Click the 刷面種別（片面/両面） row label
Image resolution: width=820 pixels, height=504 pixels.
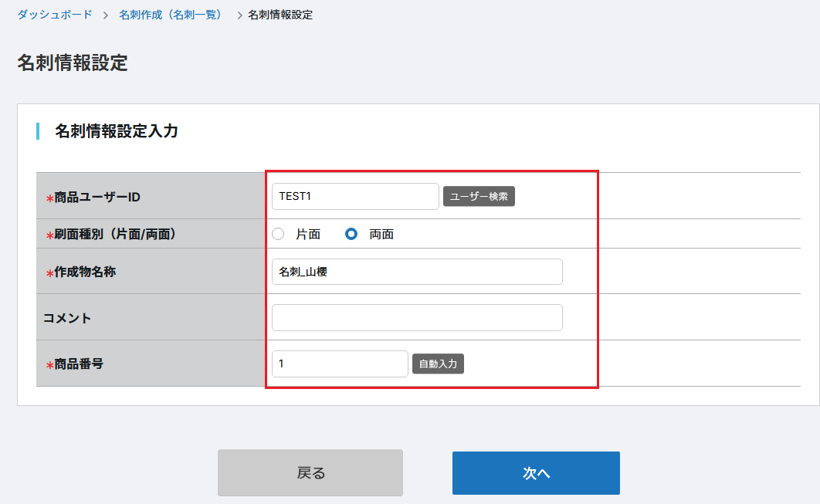click(x=117, y=234)
